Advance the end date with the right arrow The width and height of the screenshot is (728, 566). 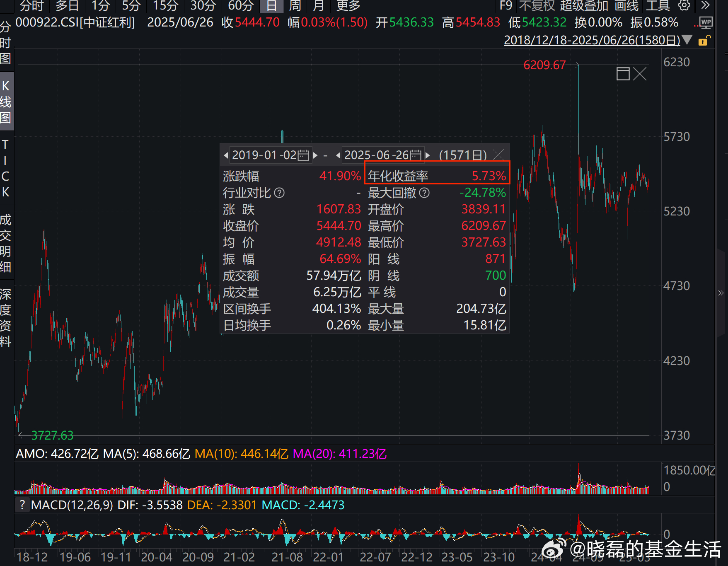pyautogui.click(x=427, y=155)
